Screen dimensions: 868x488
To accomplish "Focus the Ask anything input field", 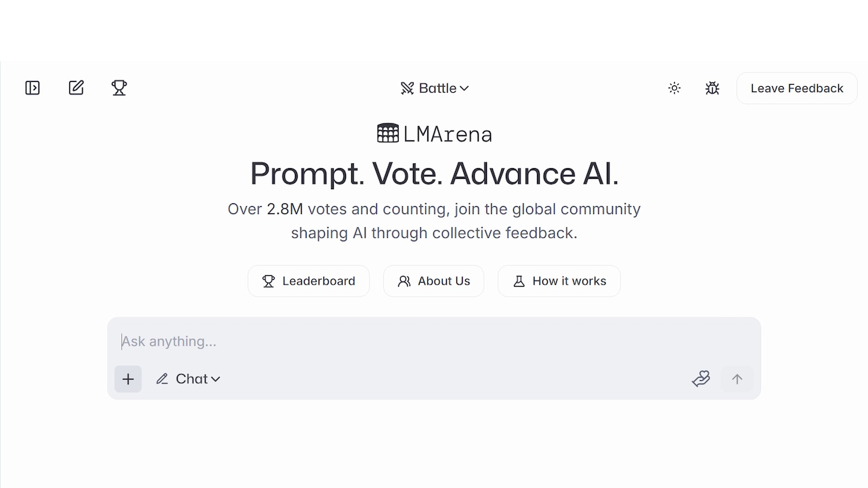I will 434,341.
